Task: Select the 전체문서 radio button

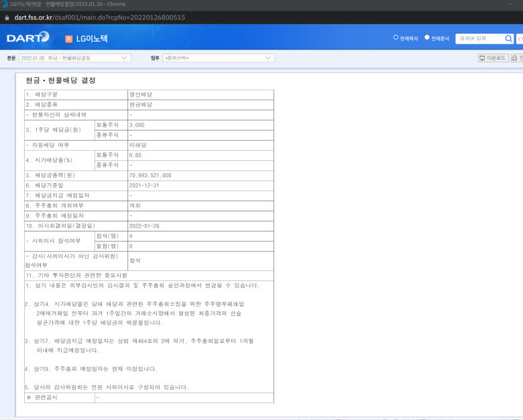Action: coord(427,38)
